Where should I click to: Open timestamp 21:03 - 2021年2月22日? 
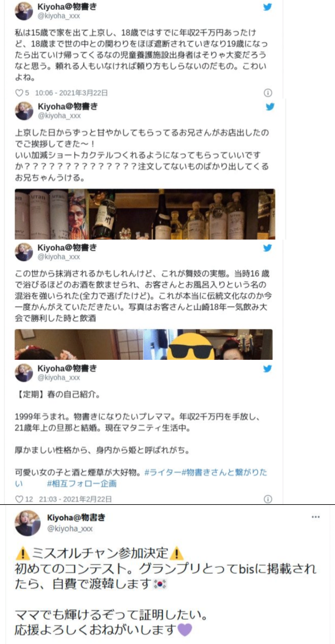(x=75, y=499)
